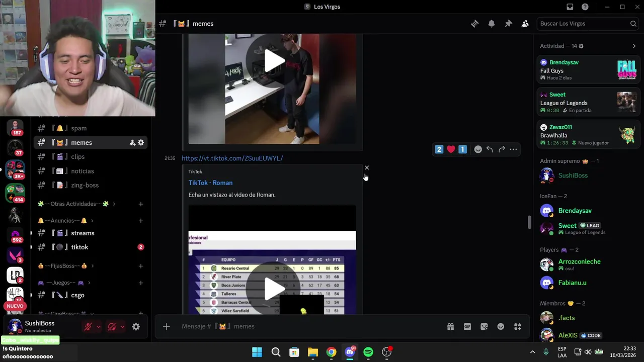Open the Threads icon in channel header

pos(474,24)
